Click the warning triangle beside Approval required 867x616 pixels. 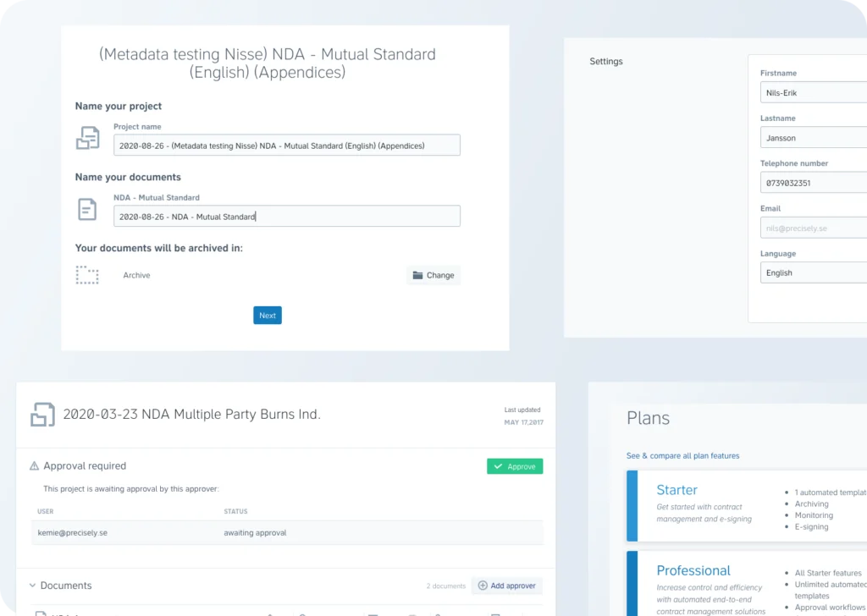(x=34, y=465)
